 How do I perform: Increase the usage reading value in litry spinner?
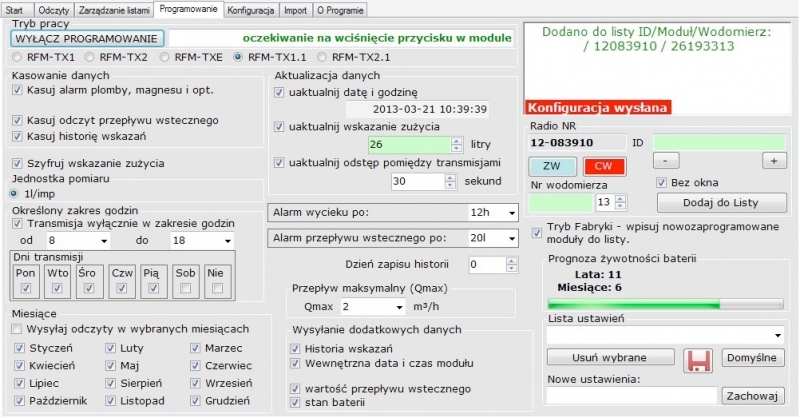[458, 141]
